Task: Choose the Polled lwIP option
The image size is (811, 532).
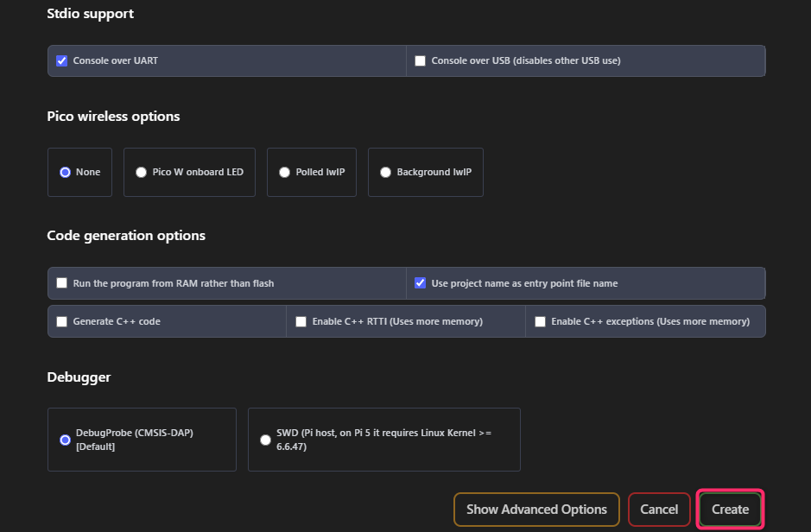Action: (x=284, y=172)
